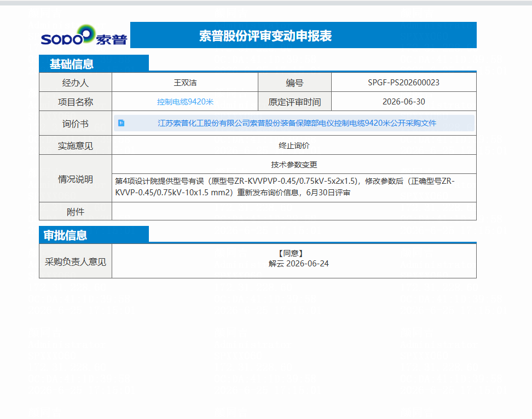
Task: Click the 原定评审时间 label cell
Action: point(294,102)
